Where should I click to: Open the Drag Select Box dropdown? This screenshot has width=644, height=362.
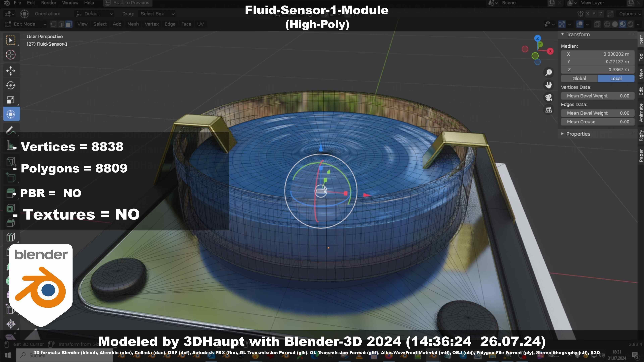pos(156,14)
